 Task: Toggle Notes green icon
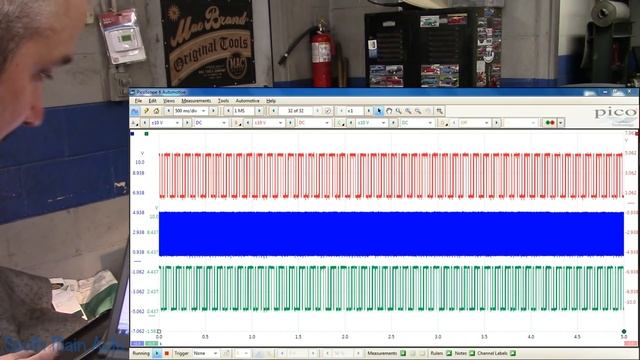coord(472,353)
